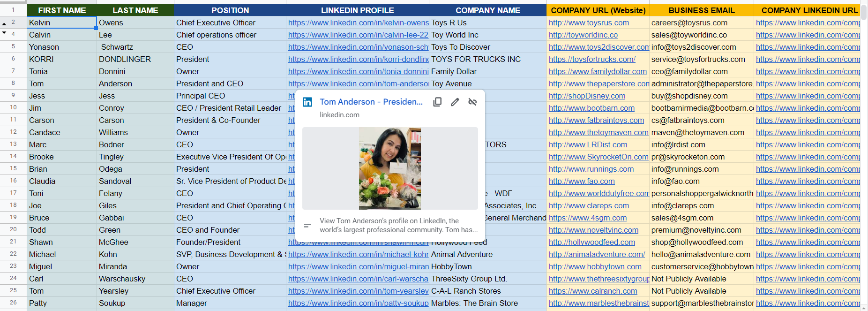The width and height of the screenshot is (868, 311).
Task: Select cell containing Kelvin
Action: point(62,23)
